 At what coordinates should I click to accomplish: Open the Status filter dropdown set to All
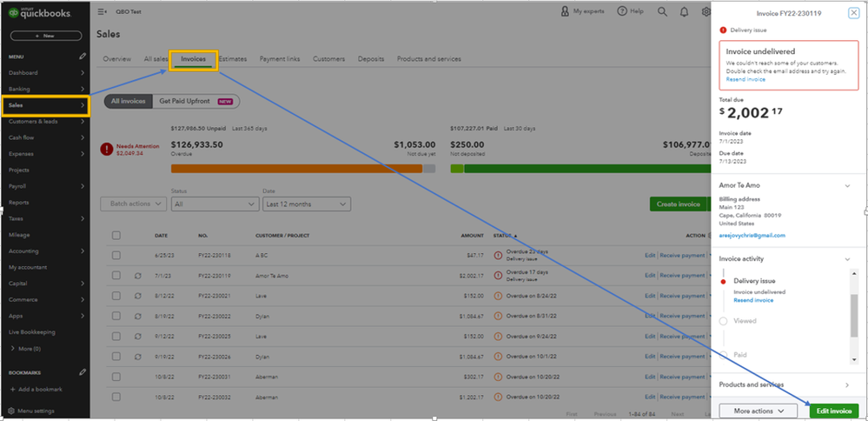click(x=215, y=204)
